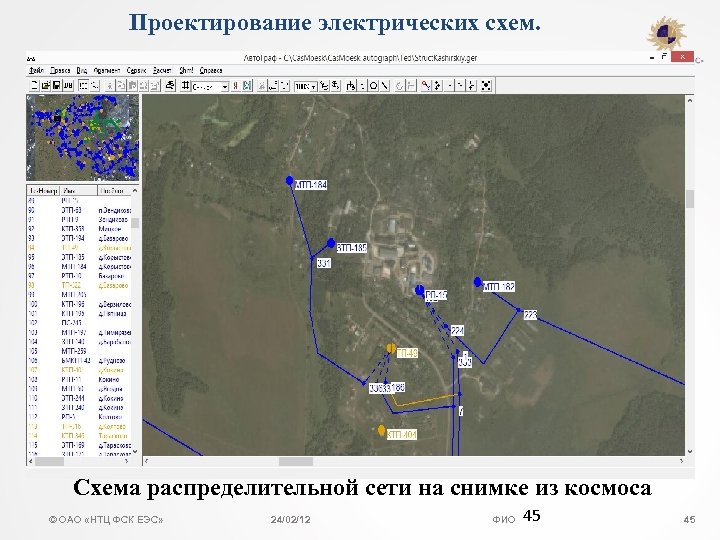The height and width of the screenshot is (540, 720).
Task: Select the yellow ТП-49 row 94
Action: pos(79,248)
